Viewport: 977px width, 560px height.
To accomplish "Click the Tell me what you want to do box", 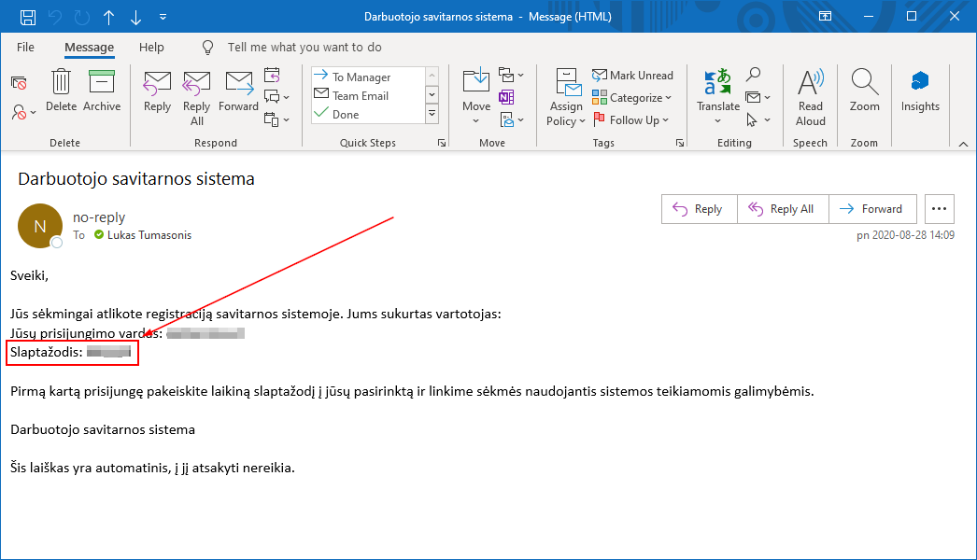I will [304, 47].
